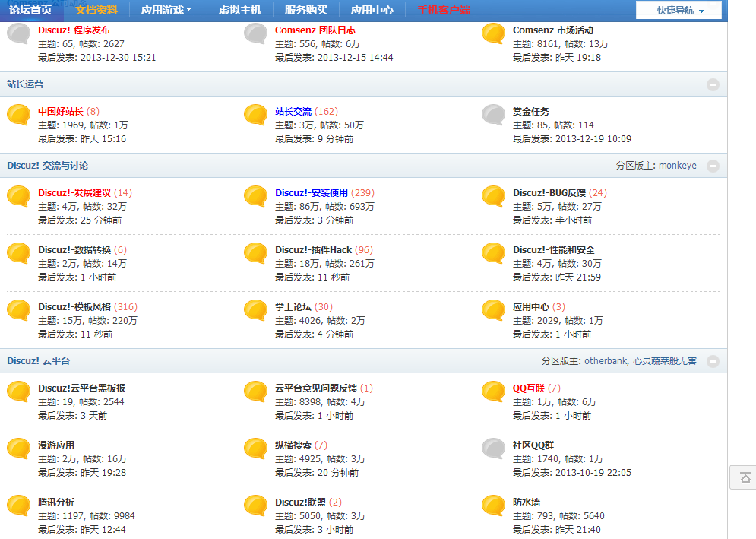
Task: Click the bubble icon beside Discuz!云平台黑板报
Action: [x=19, y=392]
